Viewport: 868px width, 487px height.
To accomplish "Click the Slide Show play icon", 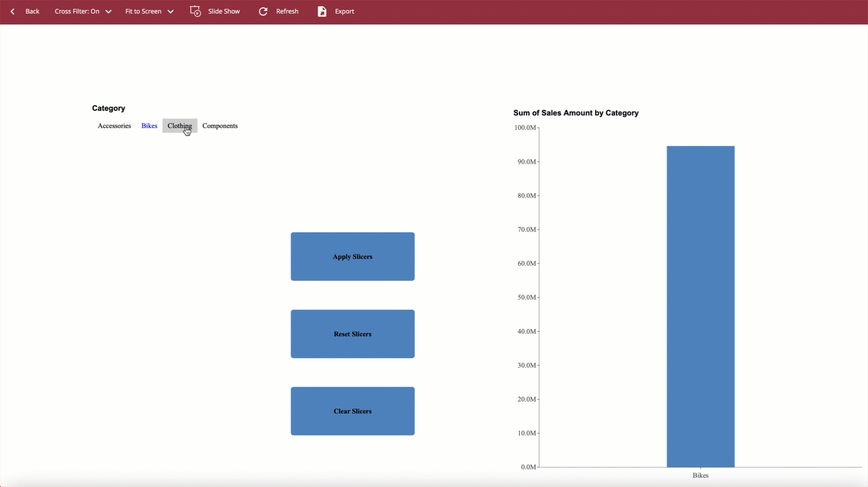I will coord(196,11).
